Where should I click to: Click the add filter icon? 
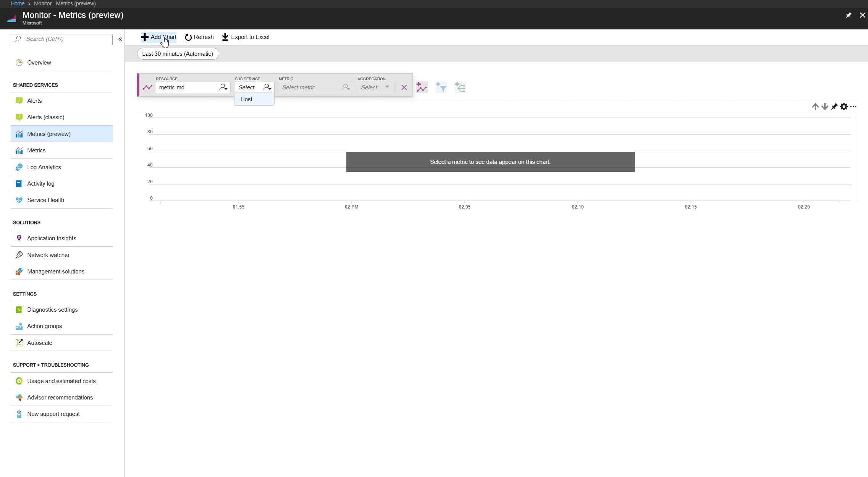(x=441, y=87)
